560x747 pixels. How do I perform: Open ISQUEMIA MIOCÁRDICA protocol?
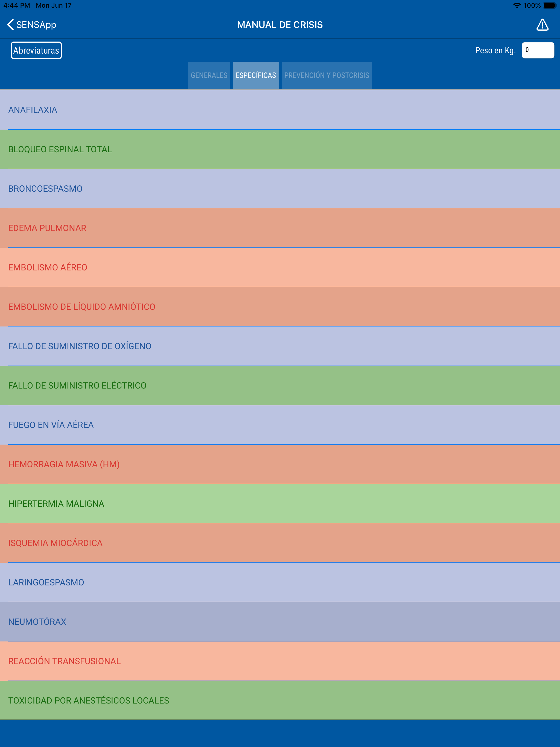(x=280, y=543)
